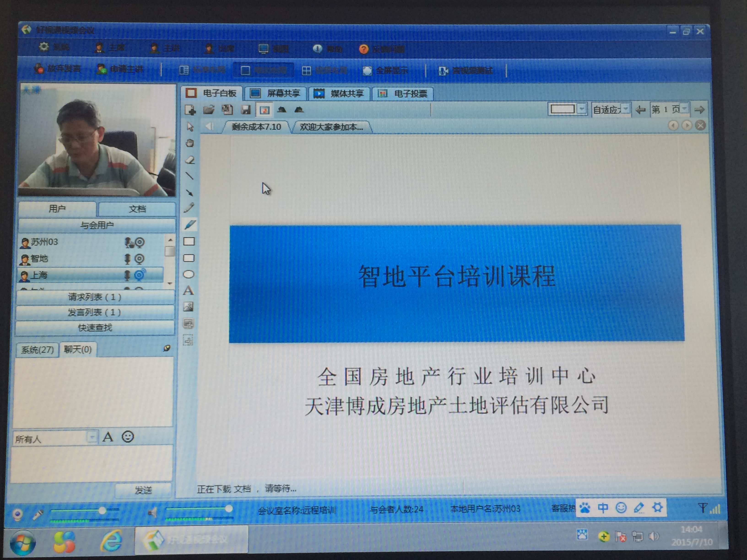
Task: Select the insert picture tool in side toolbar
Action: [x=188, y=307]
